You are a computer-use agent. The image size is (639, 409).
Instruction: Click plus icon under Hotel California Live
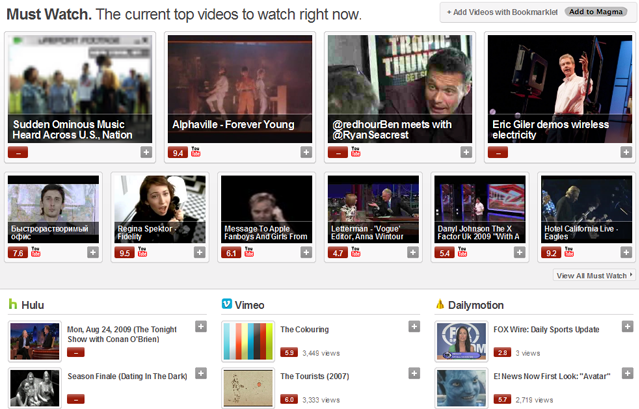626,253
